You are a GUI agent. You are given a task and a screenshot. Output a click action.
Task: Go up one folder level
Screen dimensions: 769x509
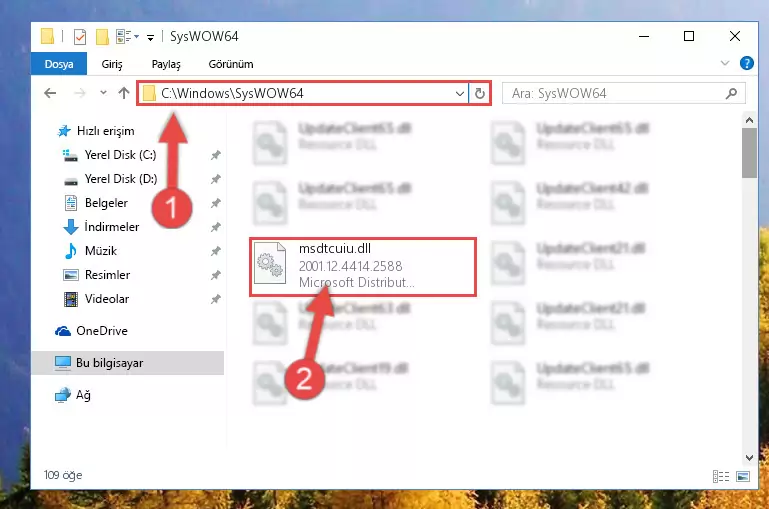pyautogui.click(x=124, y=93)
